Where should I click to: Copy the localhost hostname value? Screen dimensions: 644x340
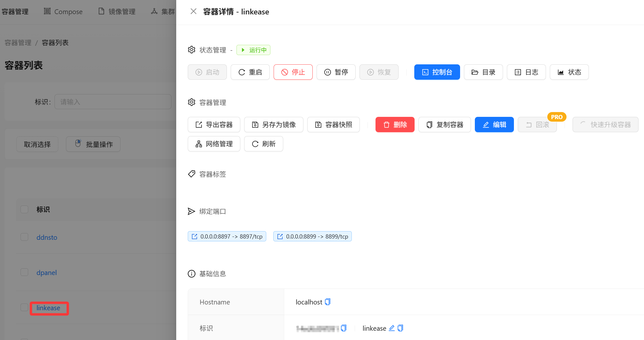[327, 302]
